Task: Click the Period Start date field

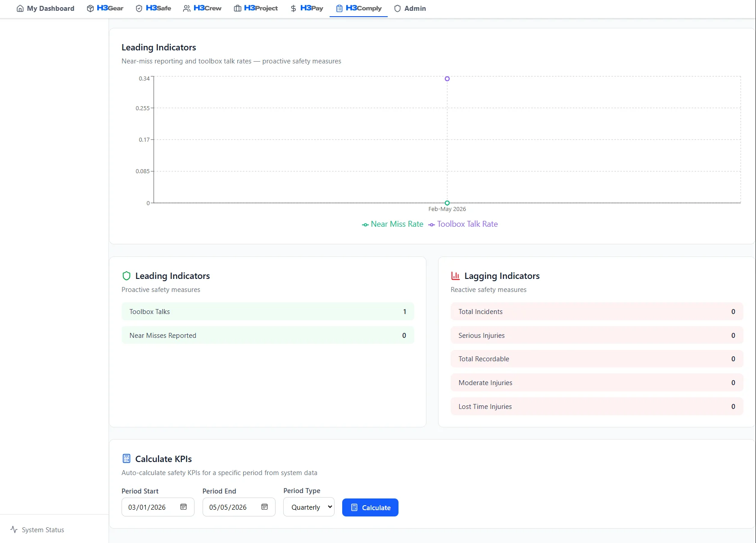Action: point(158,507)
